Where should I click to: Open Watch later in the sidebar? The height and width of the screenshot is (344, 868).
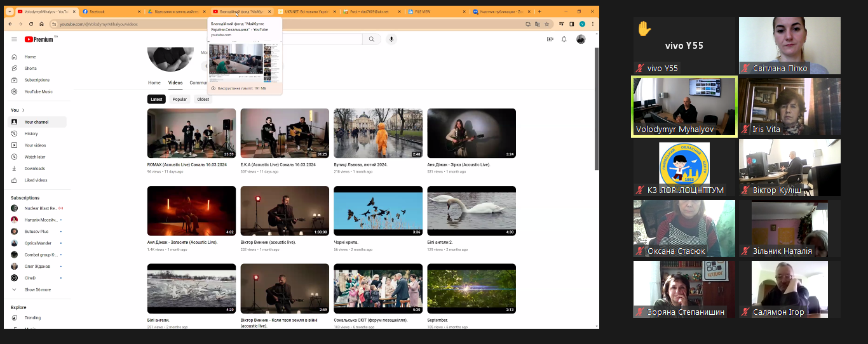pos(35,157)
